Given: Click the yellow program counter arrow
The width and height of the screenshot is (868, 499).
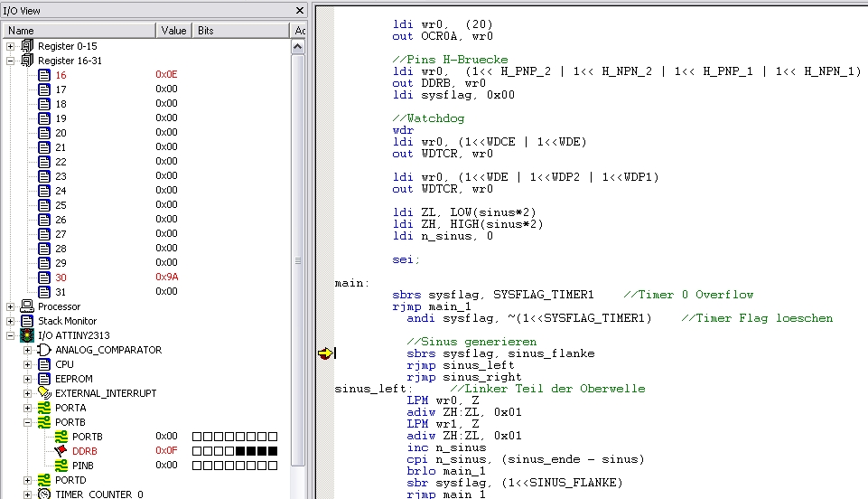Looking at the screenshot, I should point(325,353).
